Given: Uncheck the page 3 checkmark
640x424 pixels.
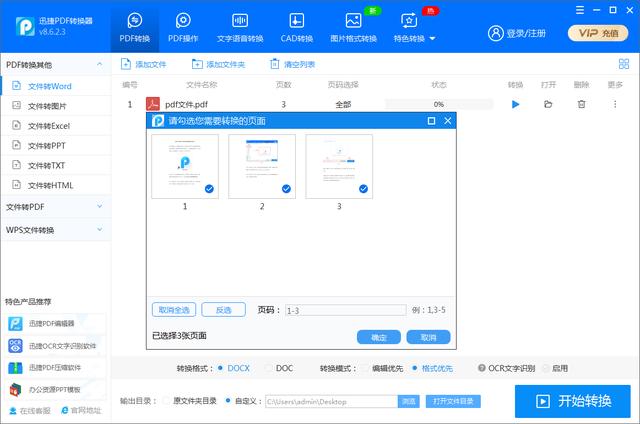Looking at the screenshot, I should (x=363, y=189).
